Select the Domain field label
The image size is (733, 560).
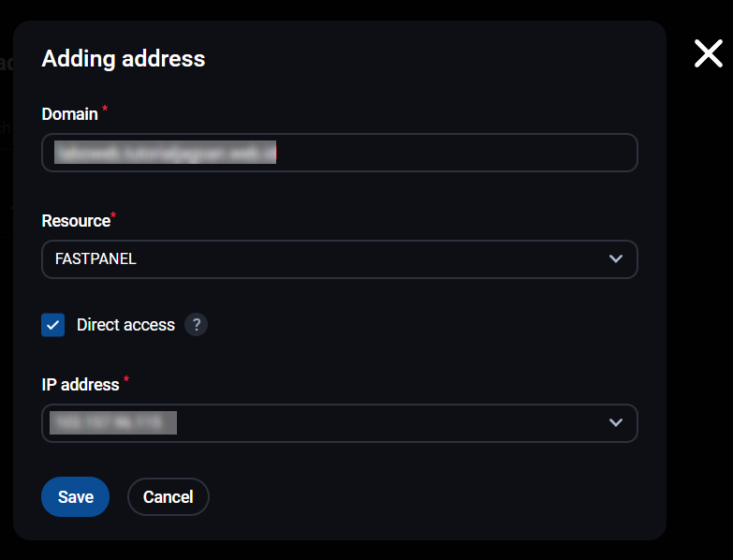point(69,114)
